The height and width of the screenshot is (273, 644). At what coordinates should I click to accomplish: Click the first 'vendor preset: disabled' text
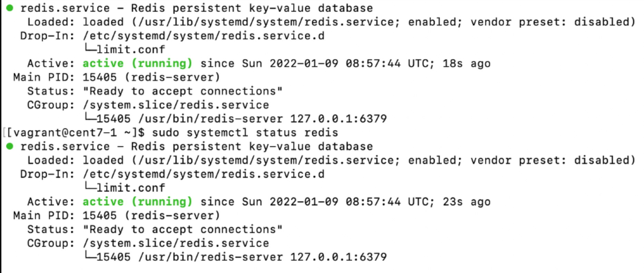(x=553, y=22)
